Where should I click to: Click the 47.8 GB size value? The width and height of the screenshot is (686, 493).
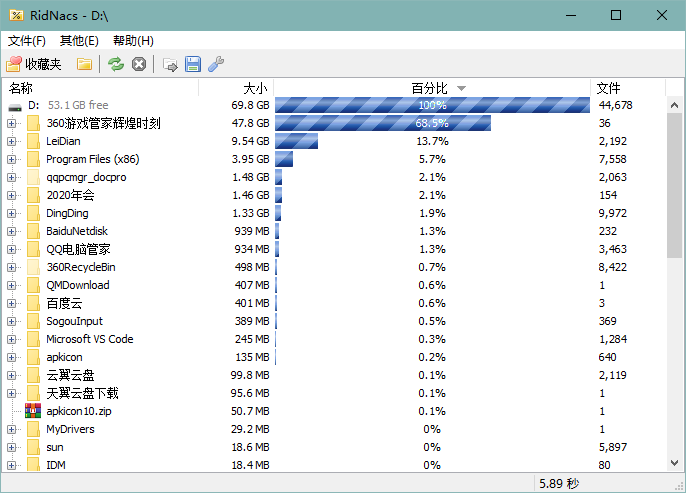[250, 123]
